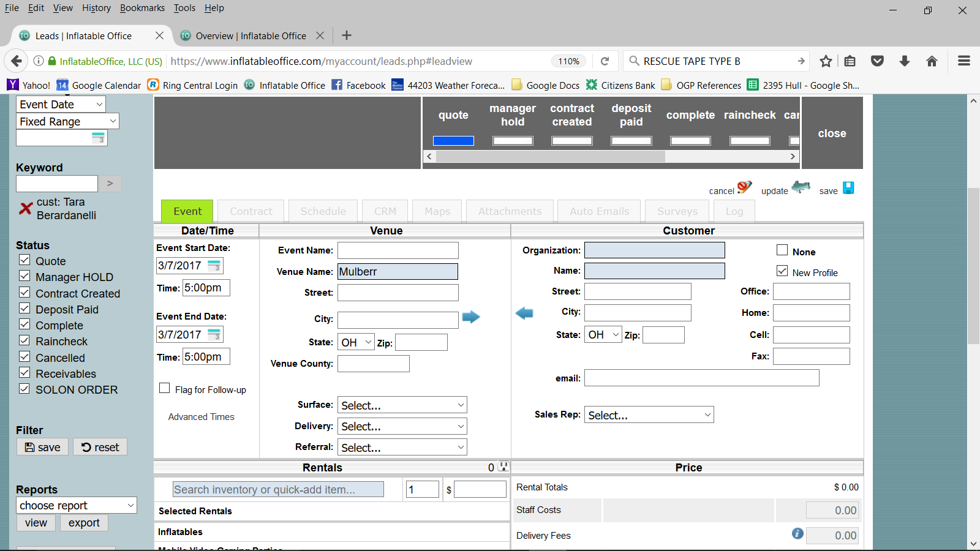Screen dimensions: 980x551
Task: Uncheck the Rainchecked status filter
Action: pyautogui.click(x=24, y=340)
